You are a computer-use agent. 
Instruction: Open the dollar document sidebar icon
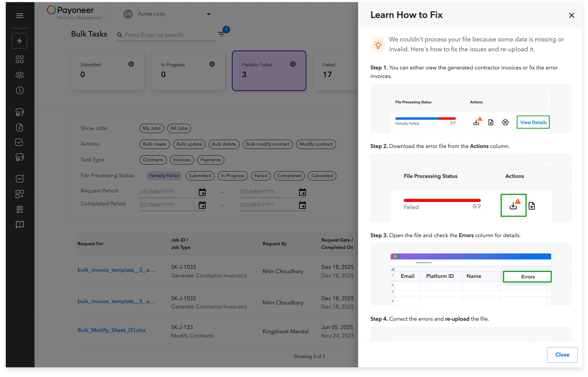[20, 128]
